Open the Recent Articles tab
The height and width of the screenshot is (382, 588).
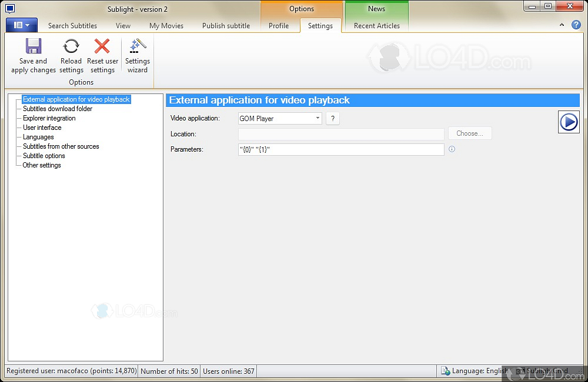376,26
